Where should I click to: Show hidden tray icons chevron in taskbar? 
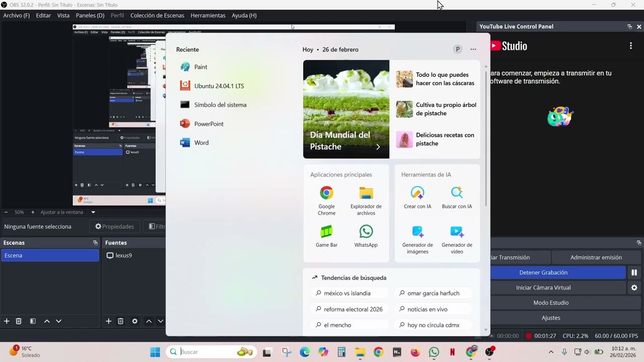(551, 352)
